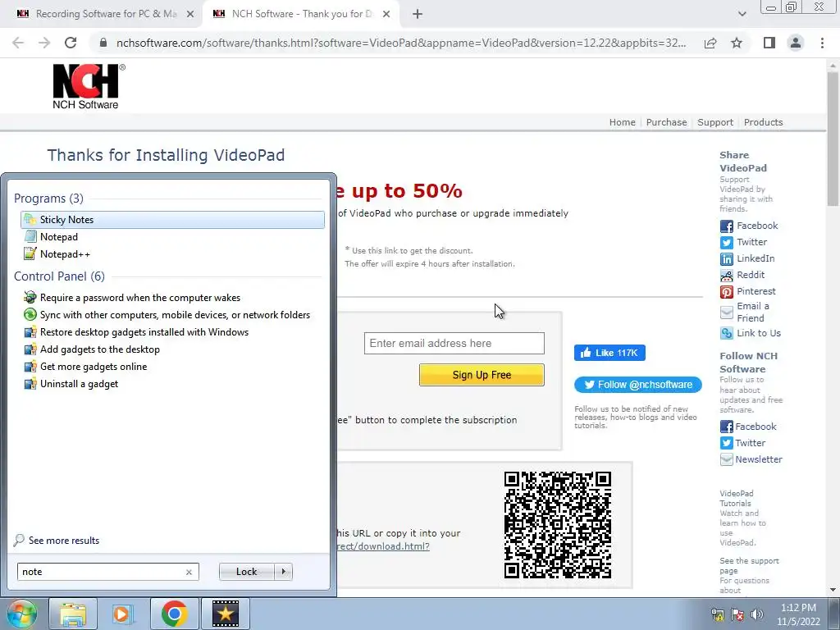Open Action Center flag tray icon
Screen dimensions: 840x630
(737, 614)
